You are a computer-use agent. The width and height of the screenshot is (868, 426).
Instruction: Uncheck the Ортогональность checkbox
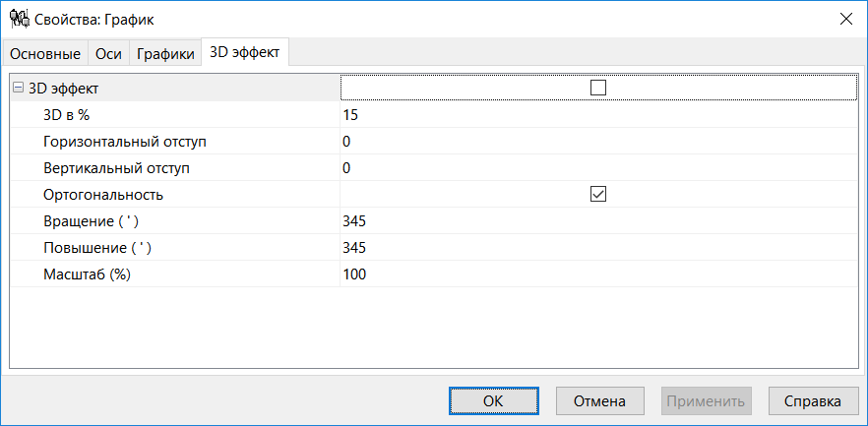pos(598,194)
